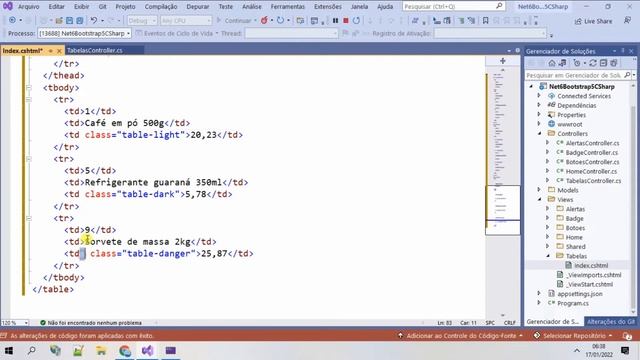Screen dimensions: 640x360
Task: Open the Any CPU platform dropdown
Action: pos(186,20)
